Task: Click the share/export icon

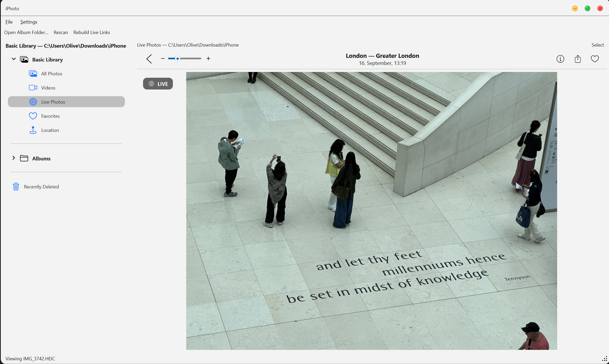Action: click(x=578, y=59)
